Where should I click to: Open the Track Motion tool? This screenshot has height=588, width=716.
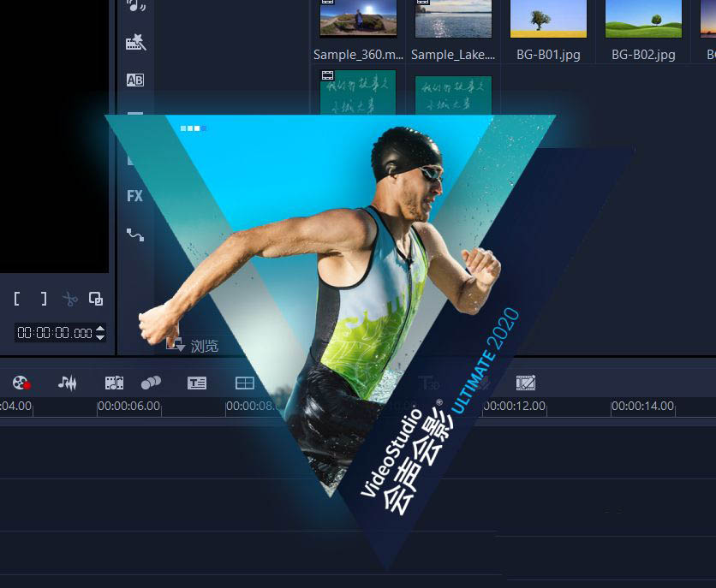[x=151, y=383]
